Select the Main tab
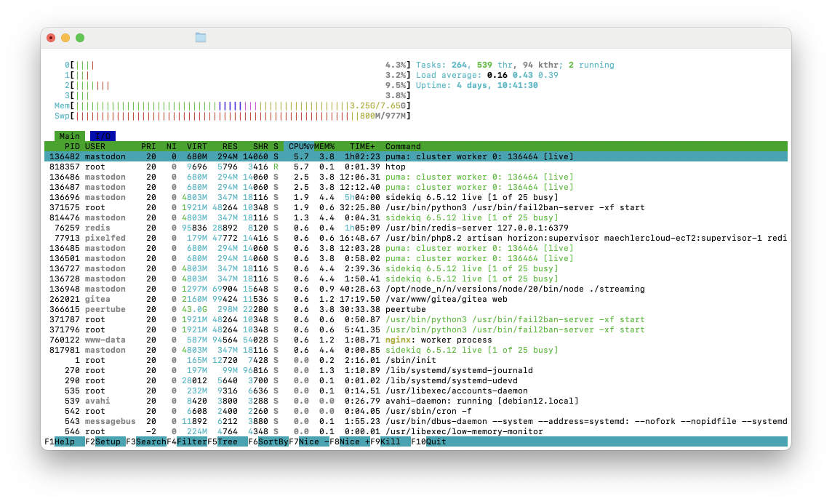 (70, 136)
